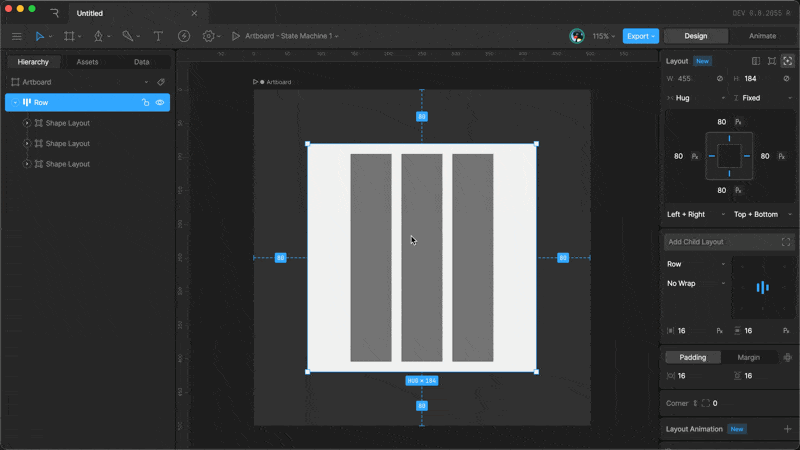Open the 115% zoom level dropdown
This screenshot has width=800, height=450.
click(603, 36)
